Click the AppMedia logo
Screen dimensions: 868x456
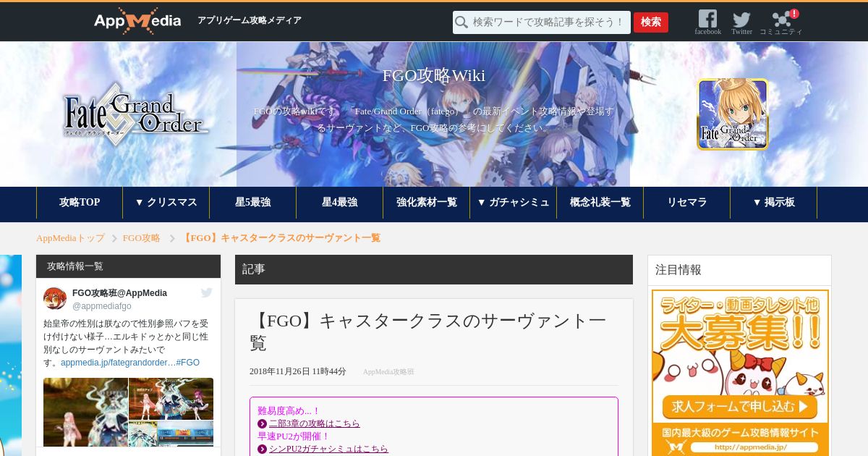(x=137, y=21)
